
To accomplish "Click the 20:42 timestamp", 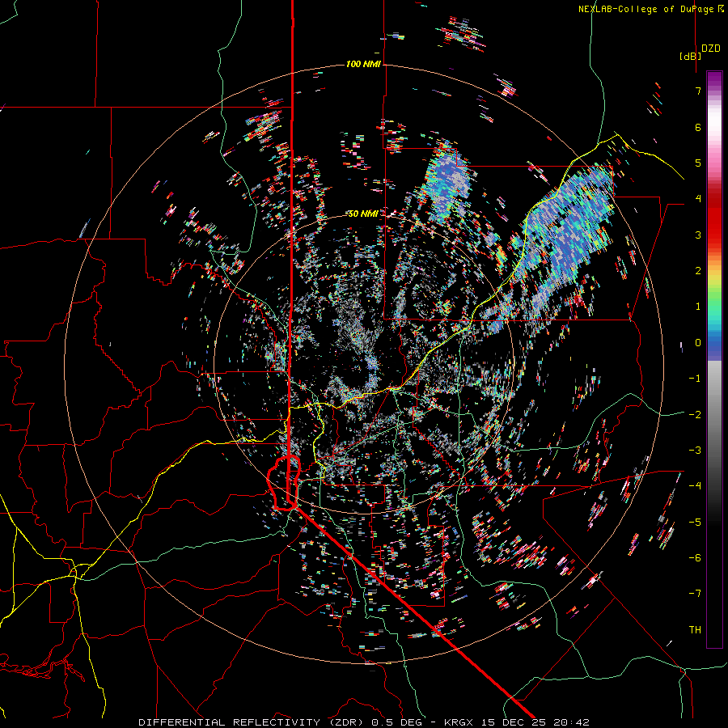I will point(571,722).
